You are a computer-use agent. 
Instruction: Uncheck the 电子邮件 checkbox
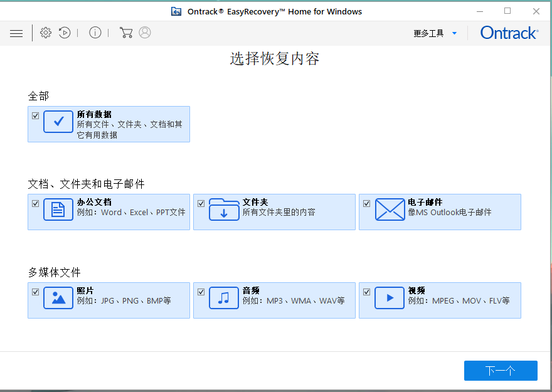coord(366,203)
